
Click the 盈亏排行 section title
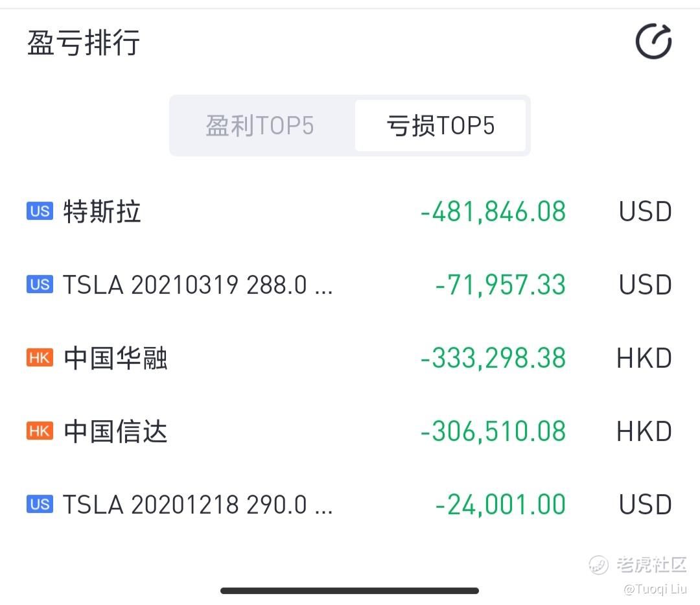coord(84,43)
